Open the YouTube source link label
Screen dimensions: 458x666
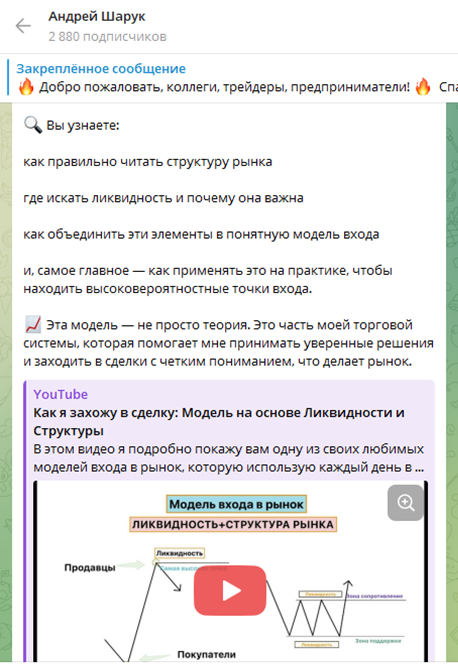point(60,394)
